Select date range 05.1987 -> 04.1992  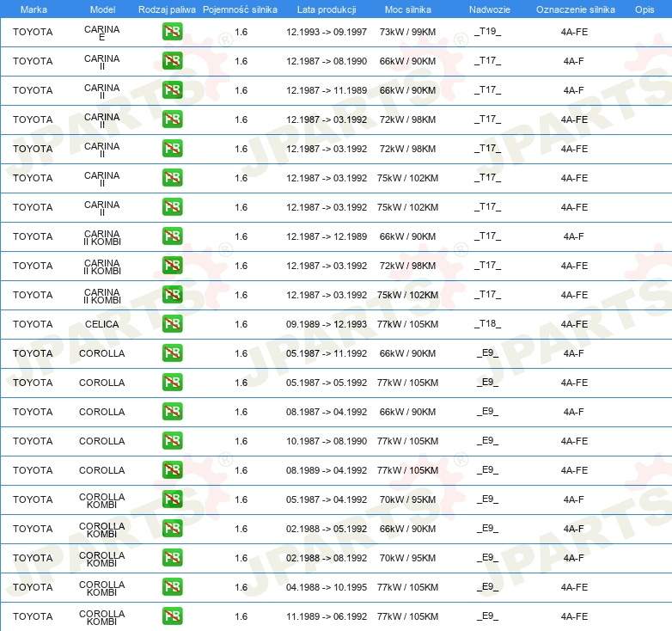[327, 499]
